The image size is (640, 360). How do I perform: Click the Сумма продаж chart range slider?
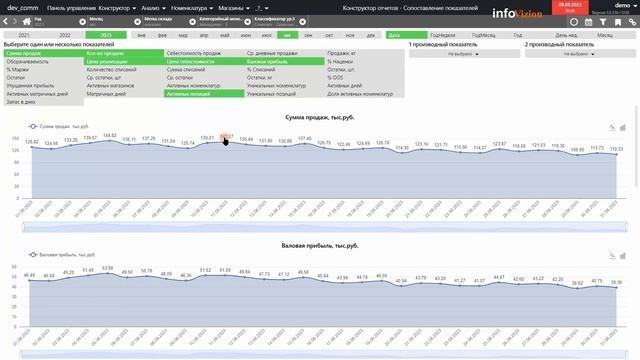(x=325, y=227)
